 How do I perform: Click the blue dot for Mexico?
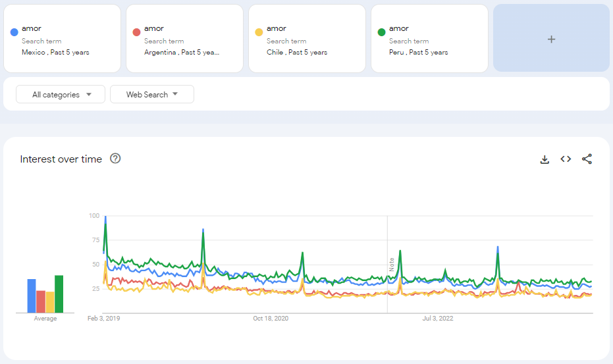coord(14,32)
